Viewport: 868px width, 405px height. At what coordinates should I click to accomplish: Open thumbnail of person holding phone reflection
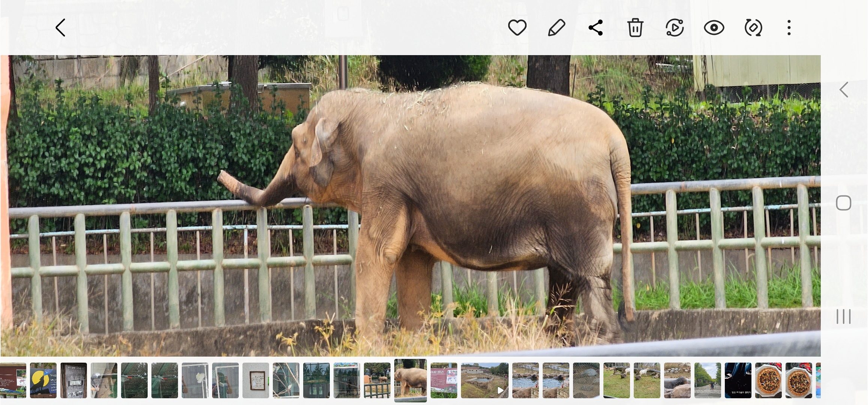(226, 380)
